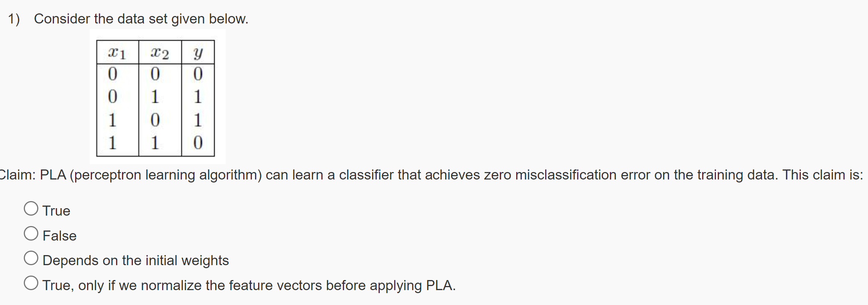Click the y column header in the table
Image resolution: width=868 pixels, height=305 pixels.
coord(198,52)
